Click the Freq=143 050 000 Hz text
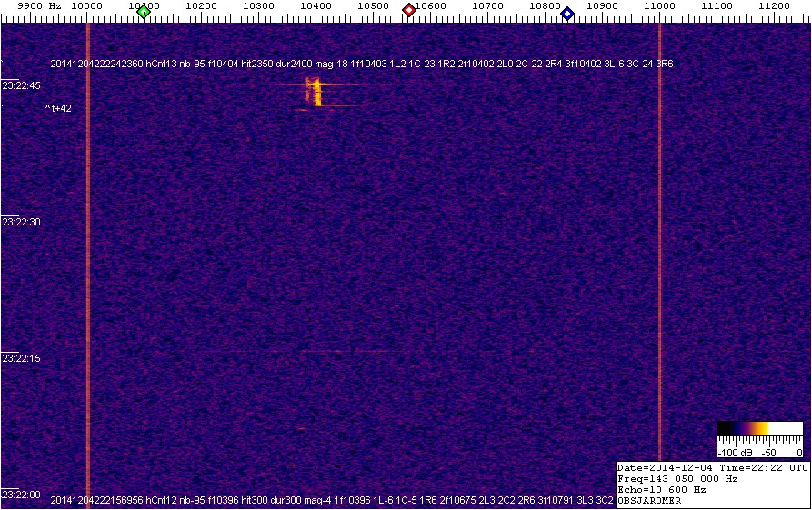 pos(678,477)
